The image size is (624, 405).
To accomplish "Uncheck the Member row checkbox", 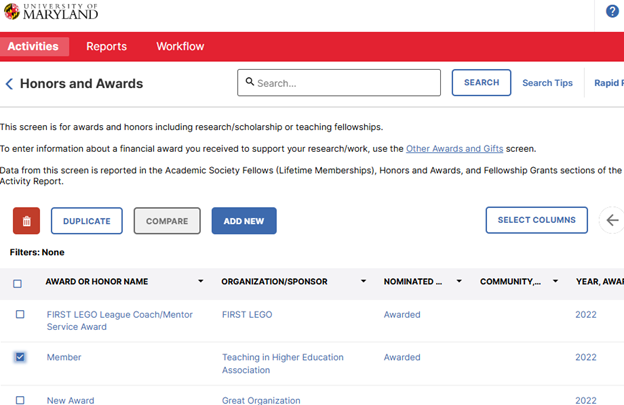I will click(20, 357).
